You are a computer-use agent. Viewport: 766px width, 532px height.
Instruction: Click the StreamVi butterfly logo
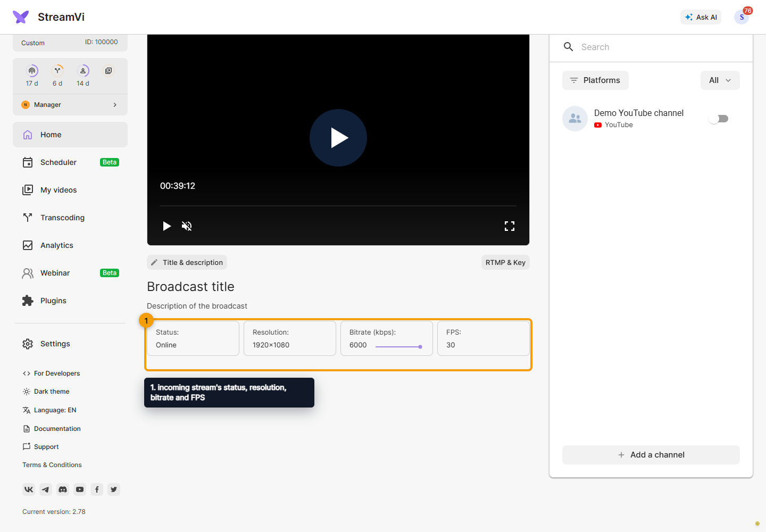pyautogui.click(x=21, y=17)
